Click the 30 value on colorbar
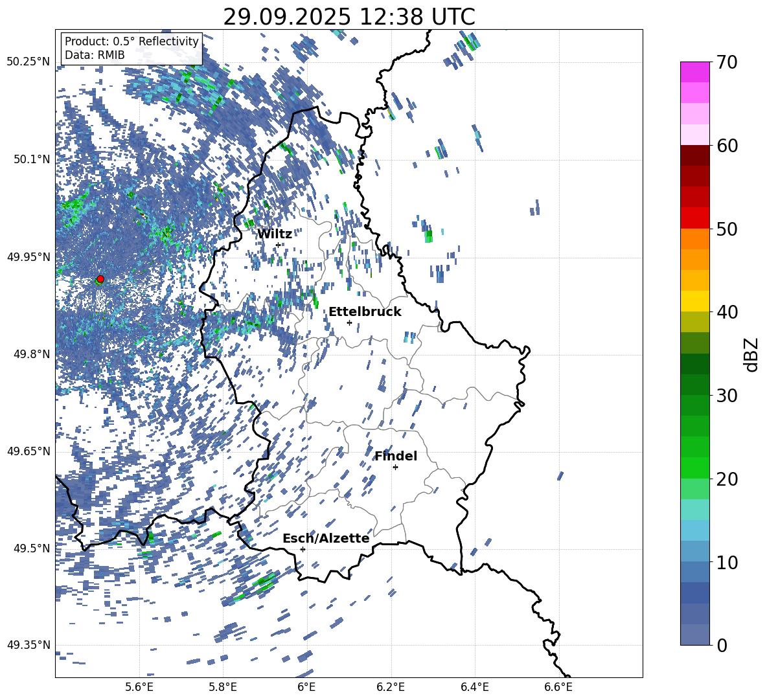The width and height of the screenshot is (767, 700). [726, 396]
